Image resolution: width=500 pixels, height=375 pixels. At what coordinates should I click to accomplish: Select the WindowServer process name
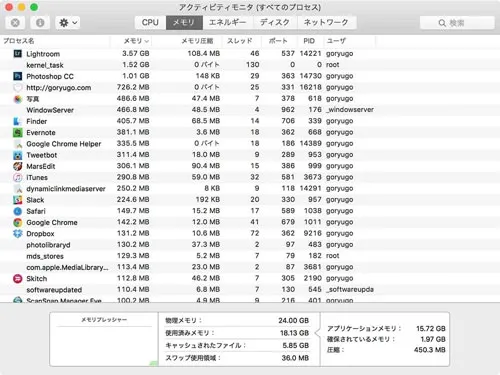(50, 110)
